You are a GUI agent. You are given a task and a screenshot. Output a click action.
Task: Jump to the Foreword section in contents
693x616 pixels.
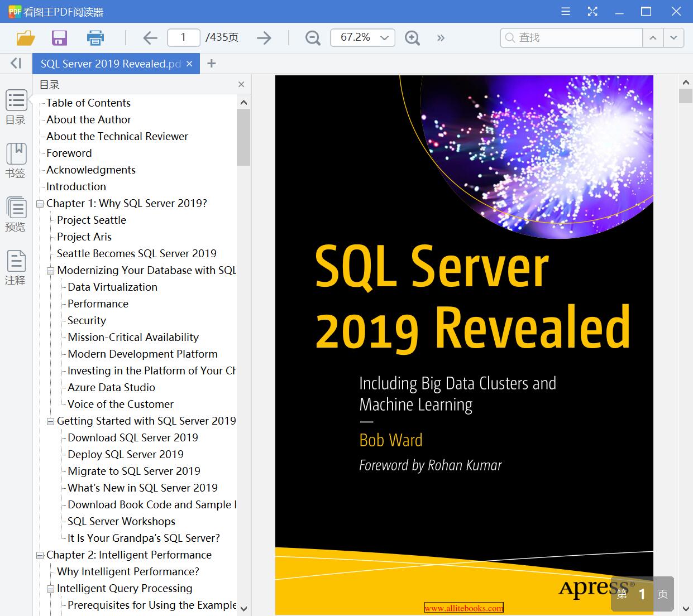coord(68,153)
